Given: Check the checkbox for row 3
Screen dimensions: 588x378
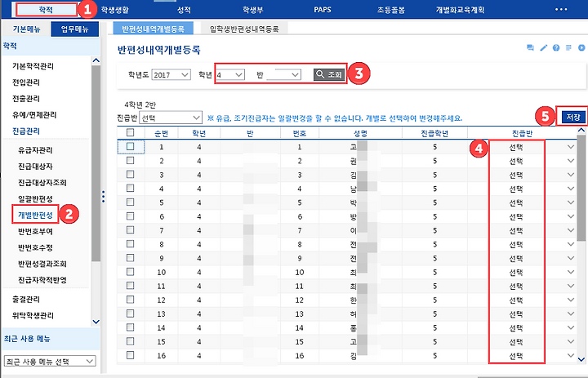Looking at the screenshot, I should [130, 175].
